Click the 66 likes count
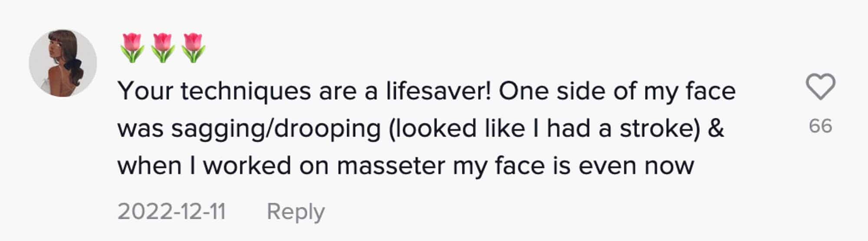Screen dimensions: 868x241 coord(820,126)
